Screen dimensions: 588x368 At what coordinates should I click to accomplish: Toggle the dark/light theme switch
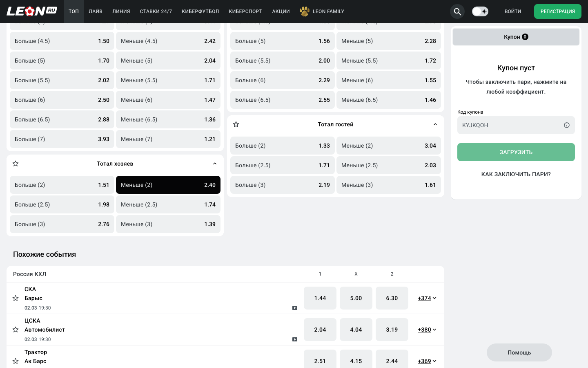(480, 11)
